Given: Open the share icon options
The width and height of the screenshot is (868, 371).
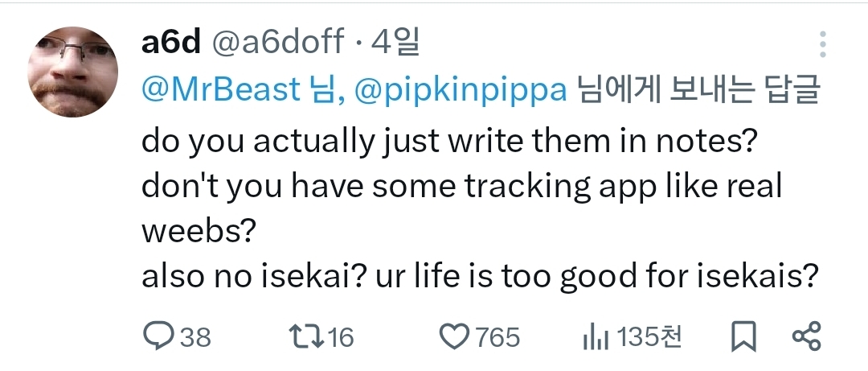Looking at the screenshot, I should (805, 336).
